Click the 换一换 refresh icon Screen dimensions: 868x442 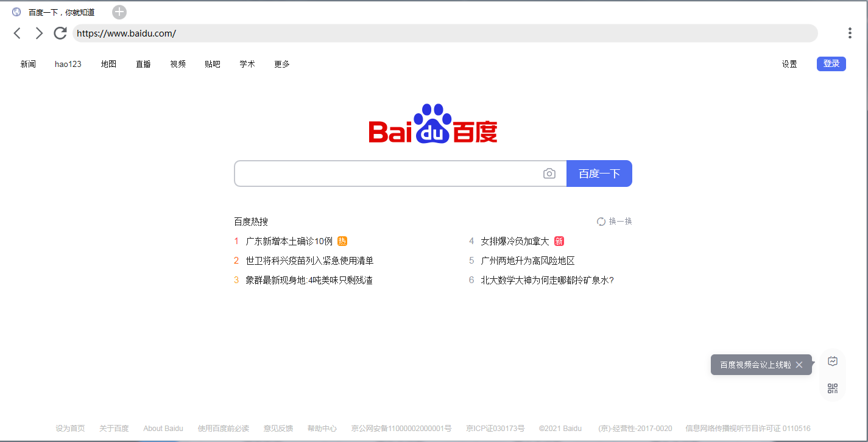601,222
